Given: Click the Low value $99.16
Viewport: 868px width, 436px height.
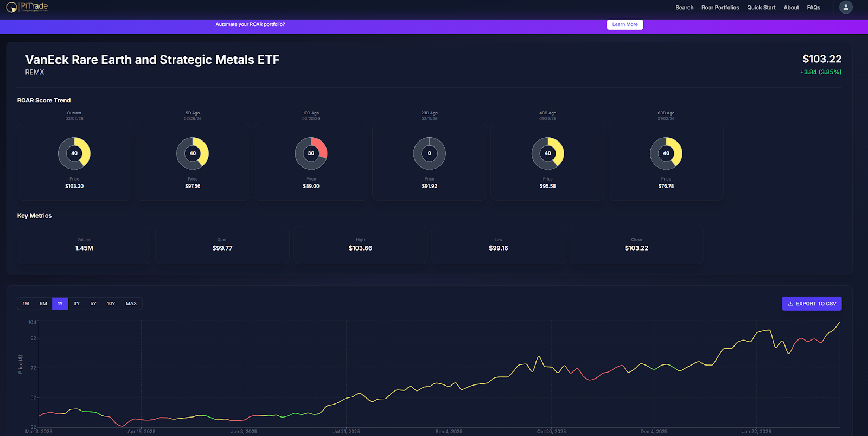Looking at the screenshot, I should pos(499,248).
